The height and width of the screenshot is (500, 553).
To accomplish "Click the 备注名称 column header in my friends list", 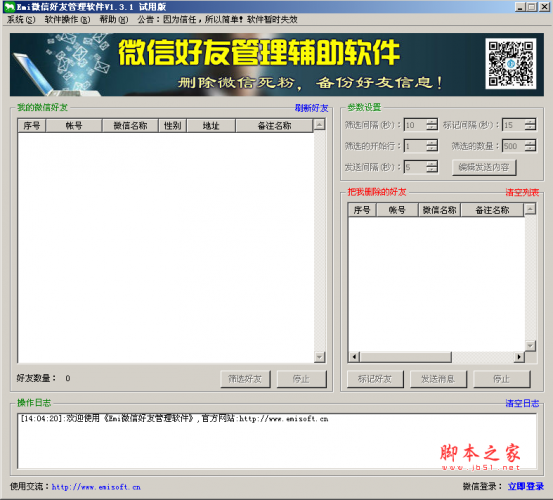I will click(x=274, y=126).
